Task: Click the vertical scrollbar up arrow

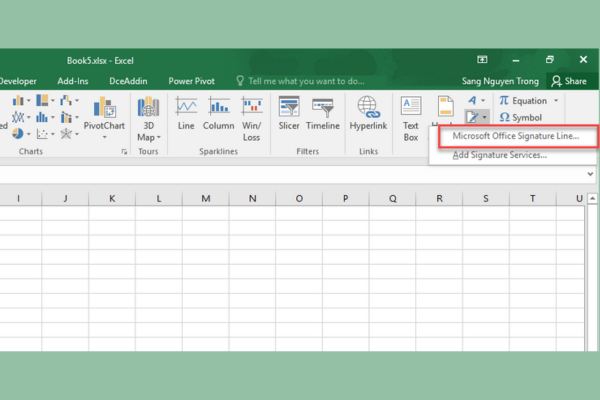Action: tap(592, 198)
